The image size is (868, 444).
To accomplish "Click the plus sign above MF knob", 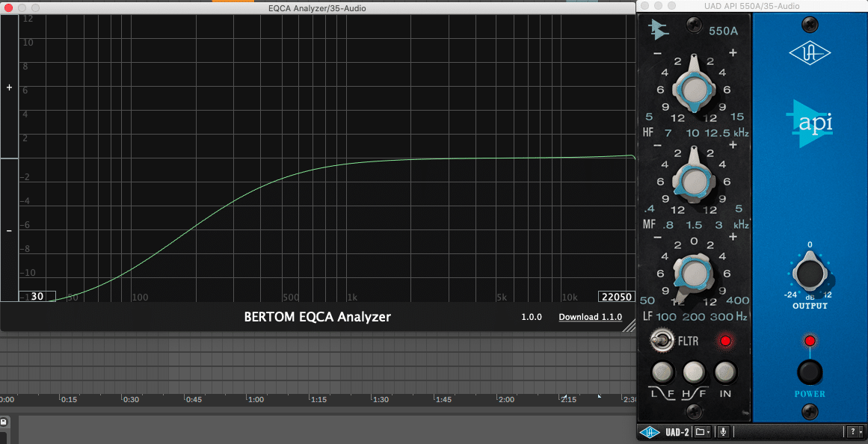I will (733, 144).
